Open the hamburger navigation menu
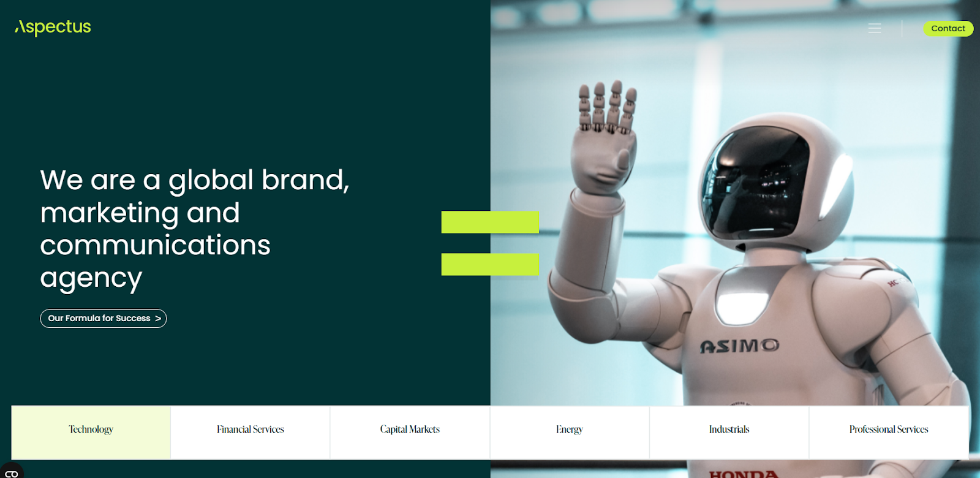Image resolution: width=980 pixels, height=478 pixels. tap(875, 28)
